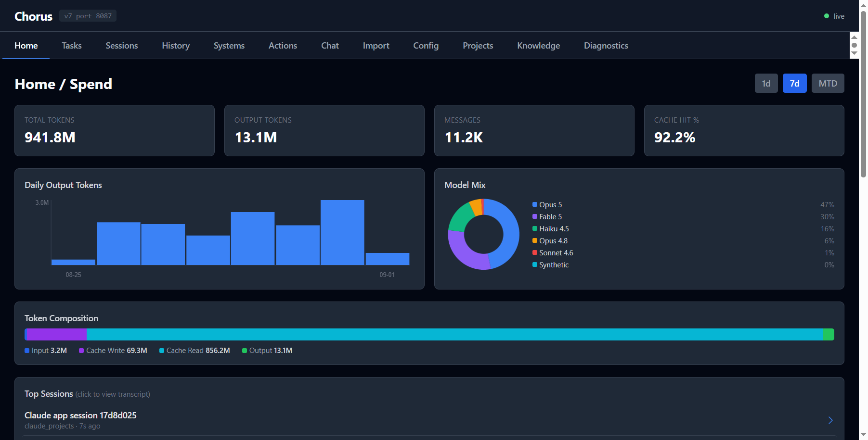Click the claude_projects 7s ago subtitle
This screenshot has height=440, width=868.
[63, 426]
